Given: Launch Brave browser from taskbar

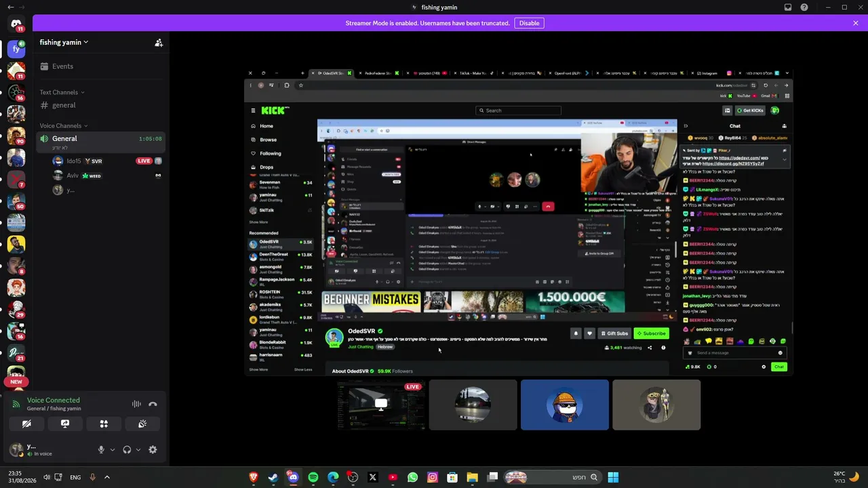Looking at the screenshot, I should [x=253, y=477].
